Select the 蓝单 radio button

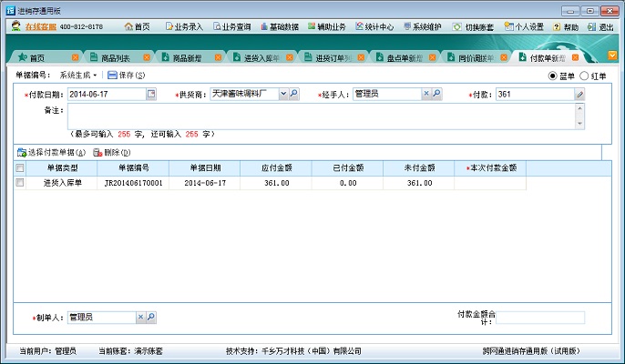[x=553, y=76]
